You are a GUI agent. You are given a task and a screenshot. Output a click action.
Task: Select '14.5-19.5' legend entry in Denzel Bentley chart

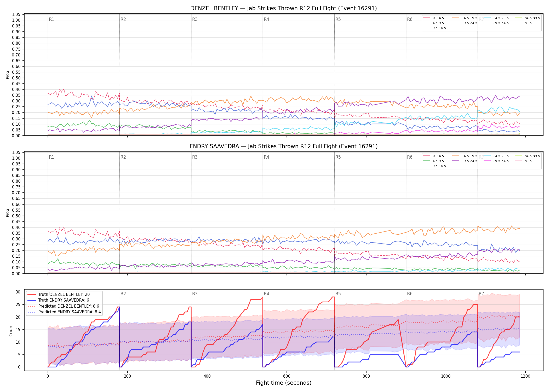[465, 18]
